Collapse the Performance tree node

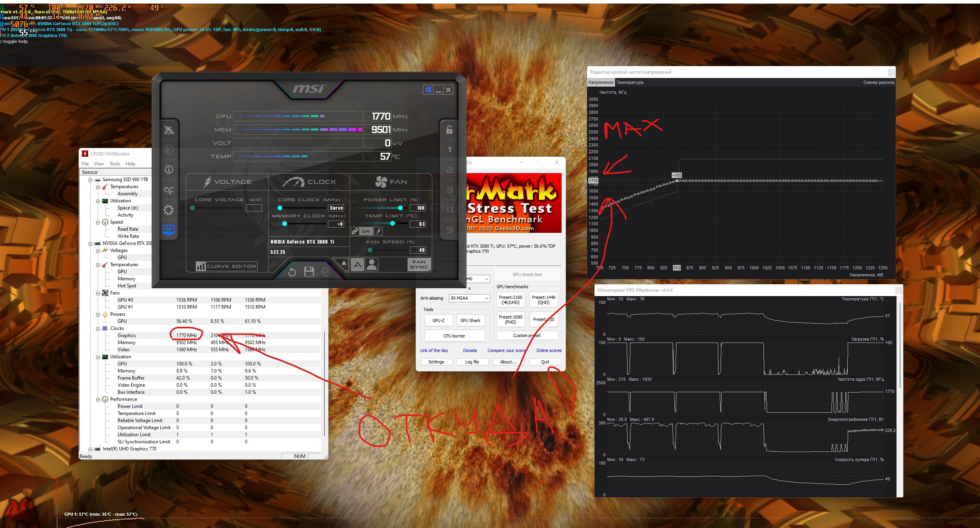[98, 399]
